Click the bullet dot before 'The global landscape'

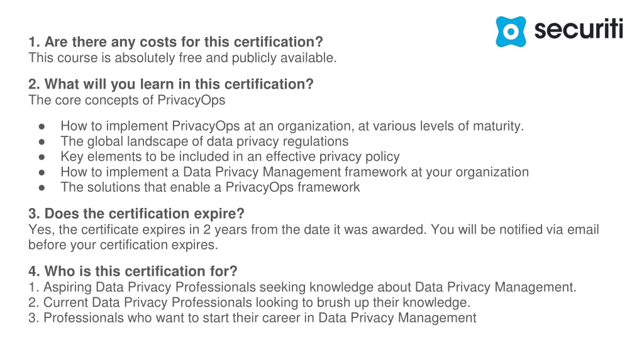point(42,142)
